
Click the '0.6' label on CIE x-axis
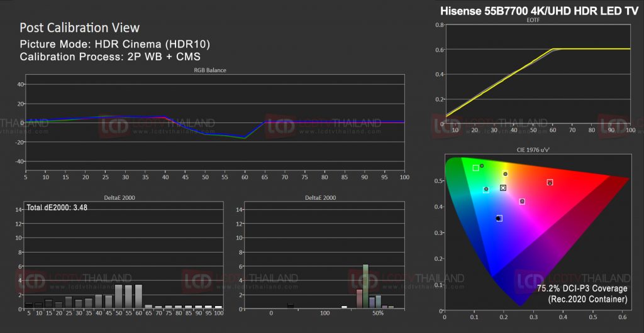(623, 317)
